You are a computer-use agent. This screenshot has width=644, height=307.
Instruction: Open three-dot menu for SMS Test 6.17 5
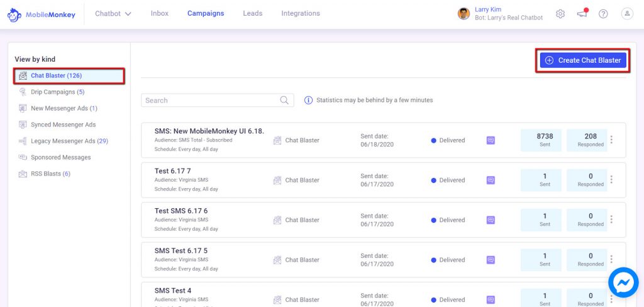(611, 259)
